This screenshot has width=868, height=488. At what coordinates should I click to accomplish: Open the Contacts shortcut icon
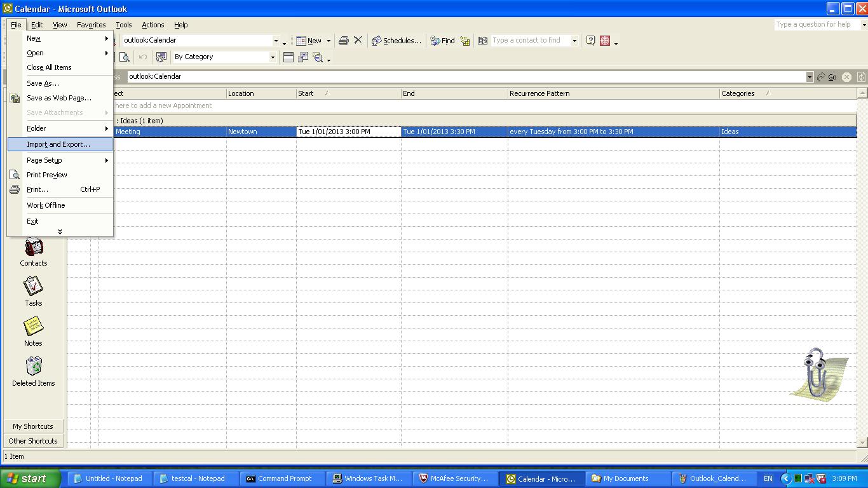click(x=34, y=248)
